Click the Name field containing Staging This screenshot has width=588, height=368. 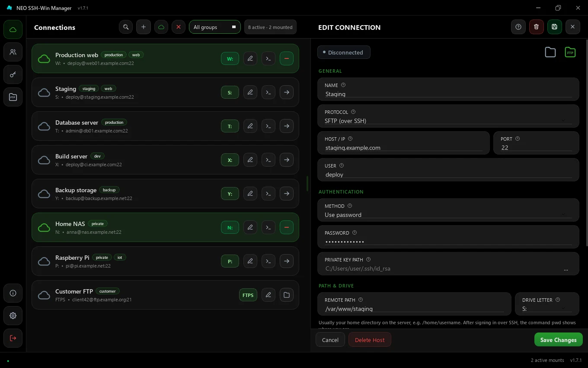(x=448, y=89)
